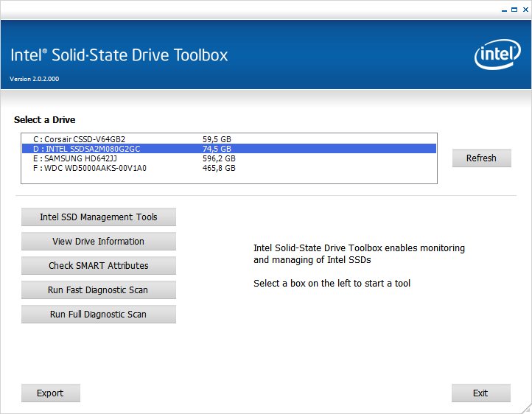Image resolution: width=532 pixels, height=414 pixels.
Task: Click the Intel Solid-State Drive Toolbox title
Action: [119, 55]
